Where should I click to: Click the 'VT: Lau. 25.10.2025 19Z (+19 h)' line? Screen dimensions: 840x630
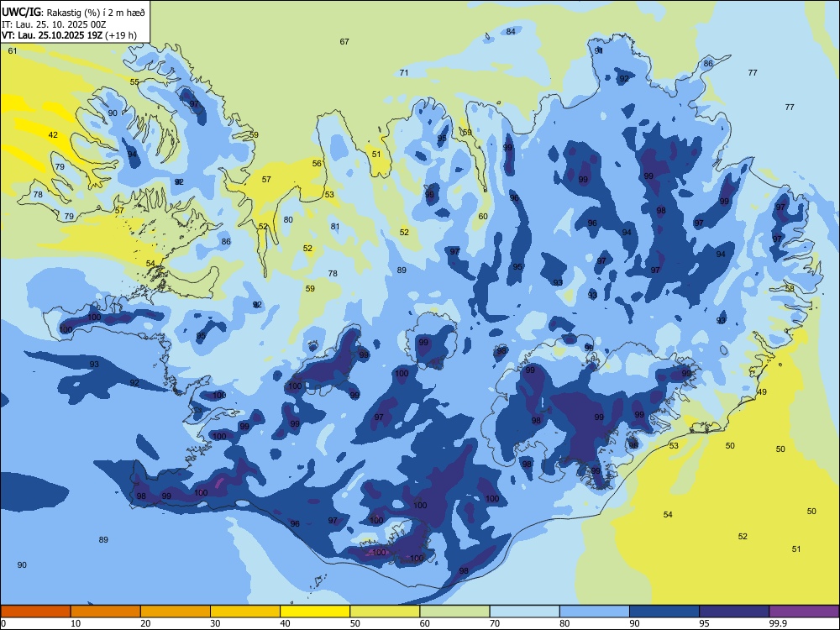tap(69, 35)
